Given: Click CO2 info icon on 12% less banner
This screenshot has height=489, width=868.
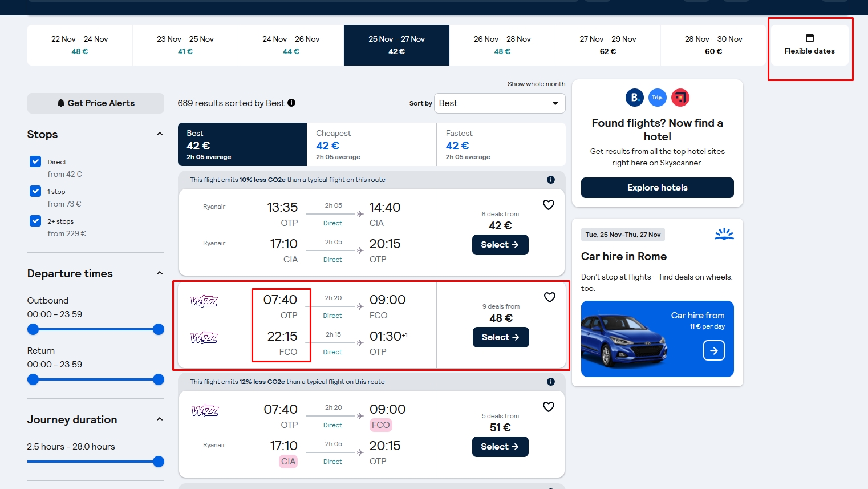Looking at the screenshot, I should [x=551, y=382].
